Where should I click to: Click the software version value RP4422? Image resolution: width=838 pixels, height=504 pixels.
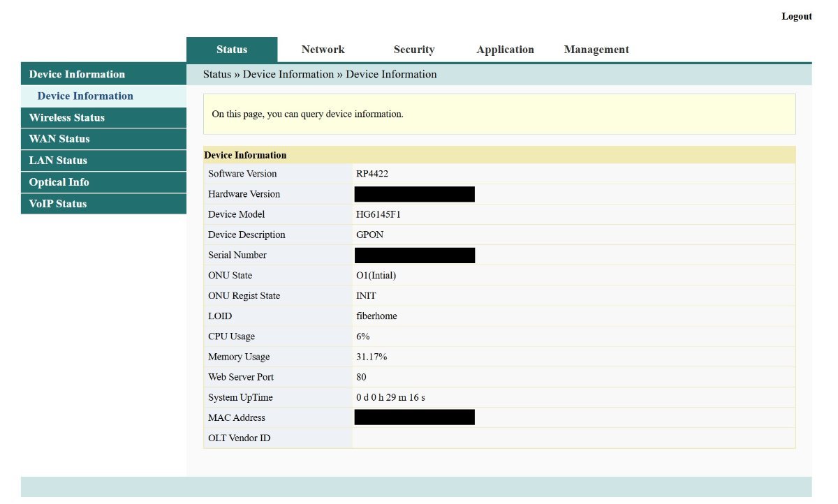coord(372,174)
